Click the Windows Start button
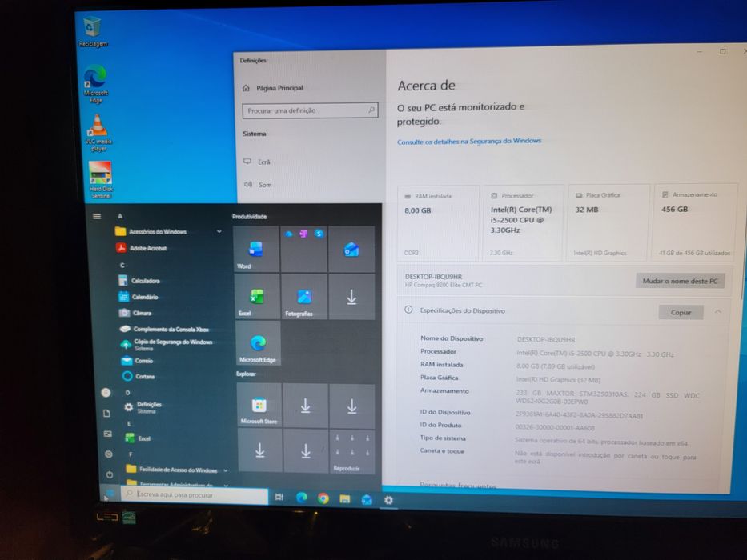The image size is (747, 560). 110,494
